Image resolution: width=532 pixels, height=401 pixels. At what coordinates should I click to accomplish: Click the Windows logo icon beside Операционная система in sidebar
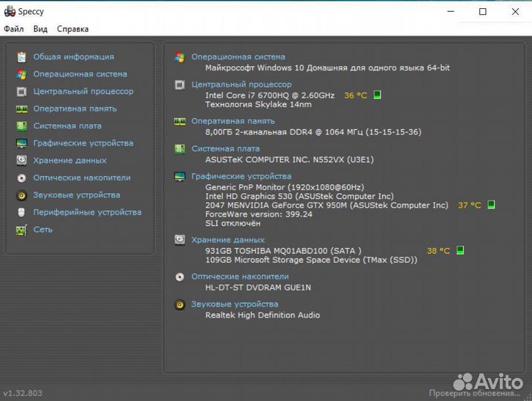coord(22,74)
